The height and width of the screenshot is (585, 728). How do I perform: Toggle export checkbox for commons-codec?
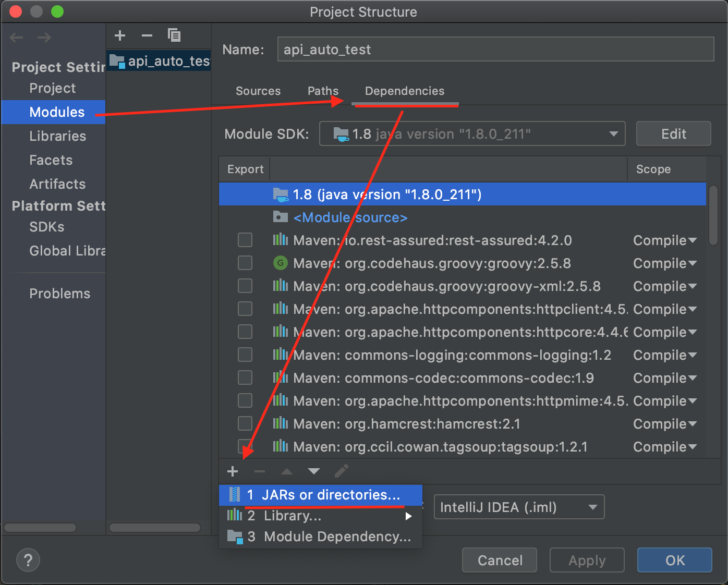(x=245, y=377)
